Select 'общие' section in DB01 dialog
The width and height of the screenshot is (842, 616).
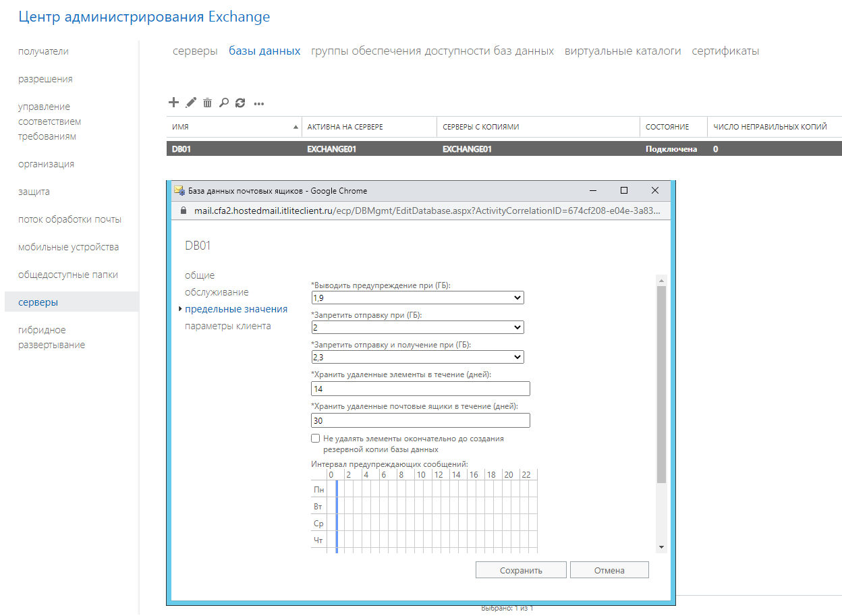(200, 275)
